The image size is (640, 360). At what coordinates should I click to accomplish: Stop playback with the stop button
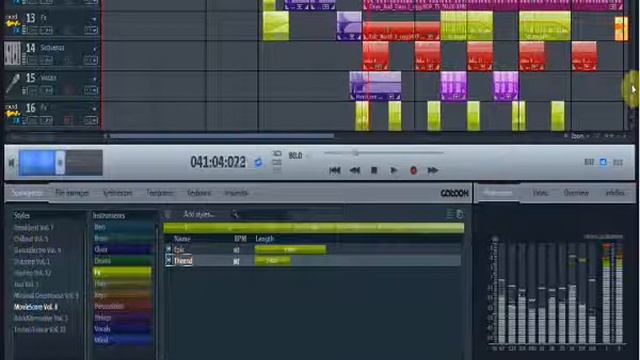click(374, 170)
